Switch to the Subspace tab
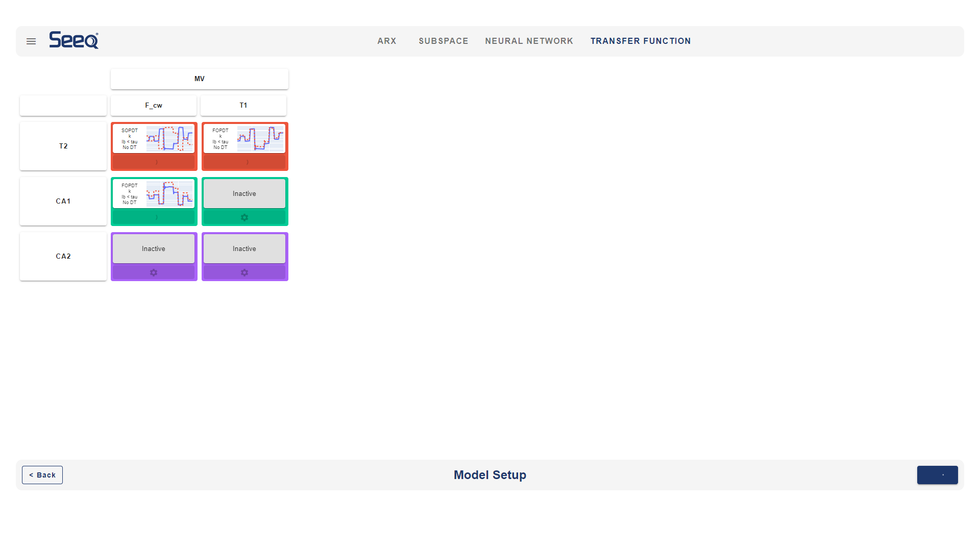Viewport: 980px width, 551px height. [444, 41]
